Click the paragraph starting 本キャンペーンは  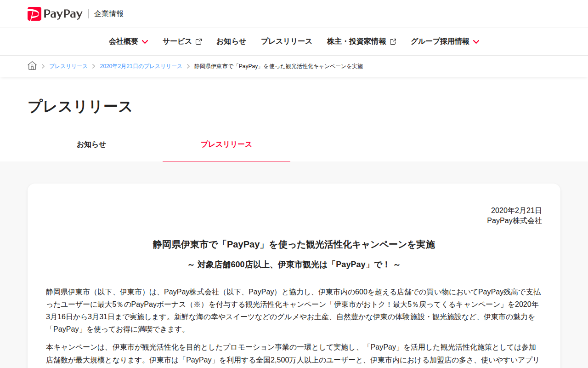point(294,353)
